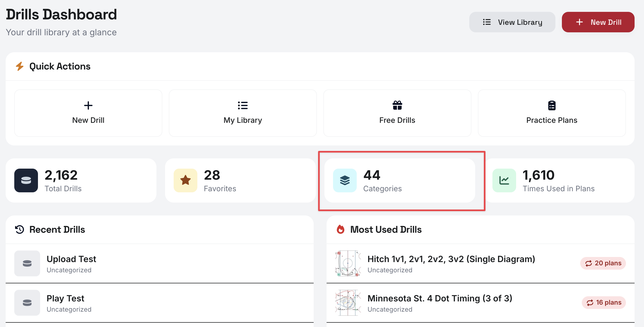Click the lightning bolt Quick Actions icon
Image resolution: width=644 pixels, height=327 pixels.
pos(20,66)
